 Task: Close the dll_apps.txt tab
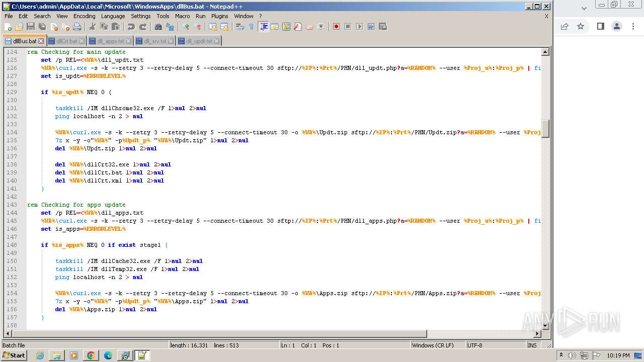pos(128,41)
